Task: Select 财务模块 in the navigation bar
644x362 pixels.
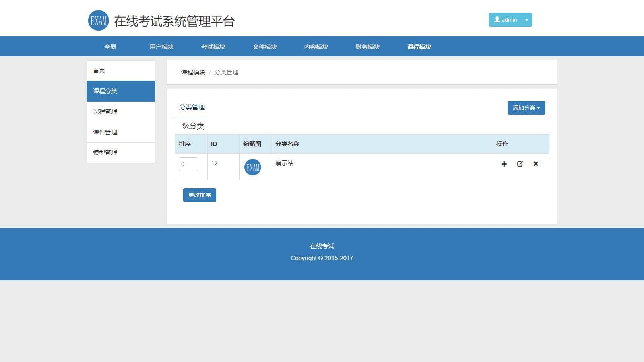Action: 367,47
